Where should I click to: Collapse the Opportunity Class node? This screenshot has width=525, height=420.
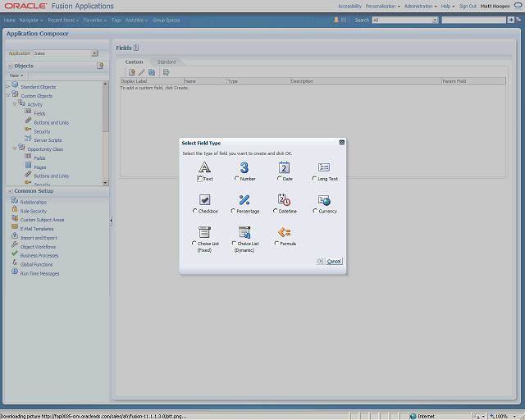[15, 148]
